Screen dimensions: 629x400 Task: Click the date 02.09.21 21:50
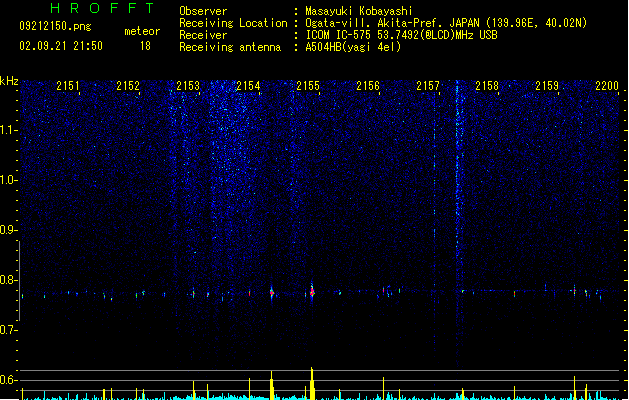[61, 46]
